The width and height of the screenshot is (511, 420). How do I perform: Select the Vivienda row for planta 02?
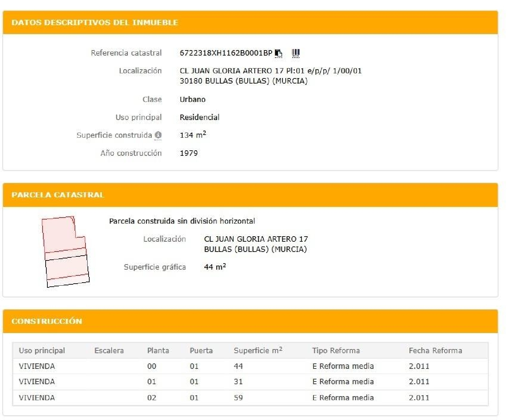pos(37,397)
